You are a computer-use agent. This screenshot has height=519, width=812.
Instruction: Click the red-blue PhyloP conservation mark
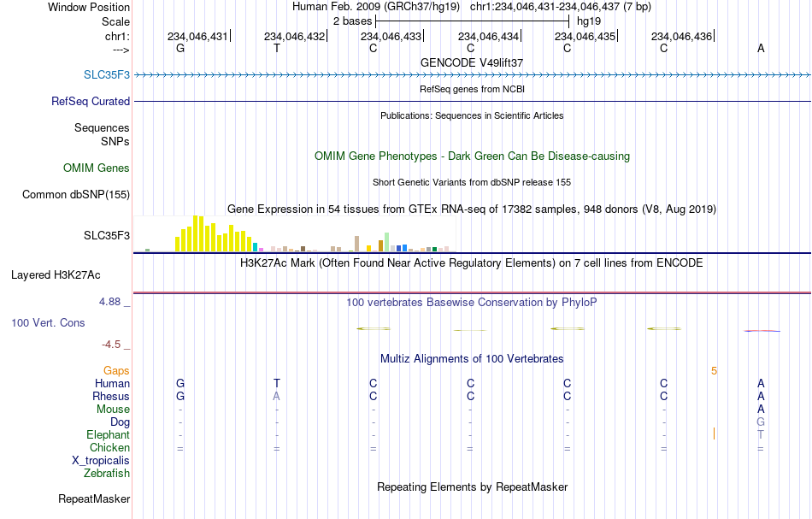762,330
